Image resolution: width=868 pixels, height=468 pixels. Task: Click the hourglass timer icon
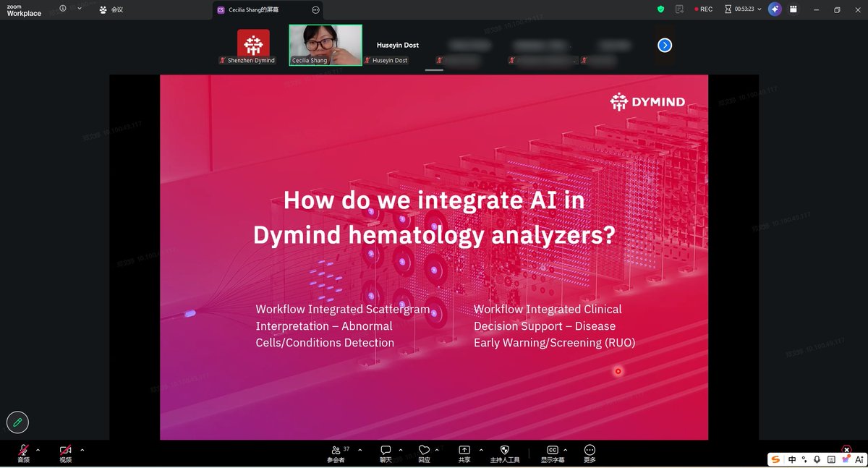728,9
